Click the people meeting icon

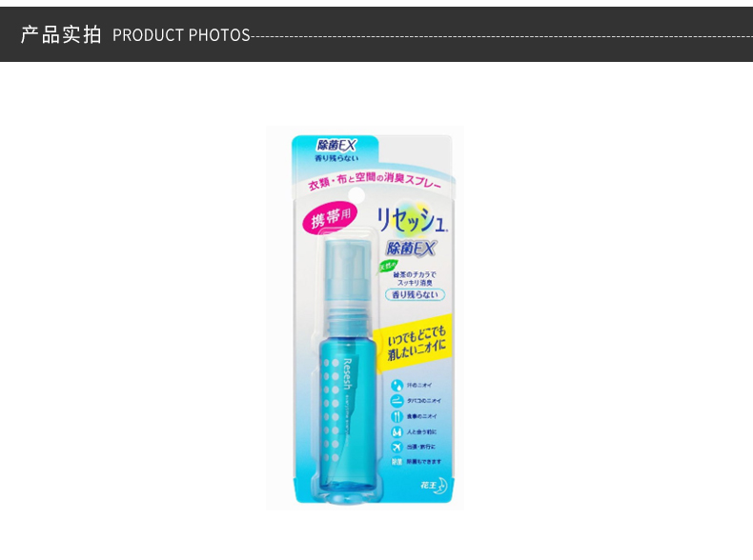click(x=397, y=431)
